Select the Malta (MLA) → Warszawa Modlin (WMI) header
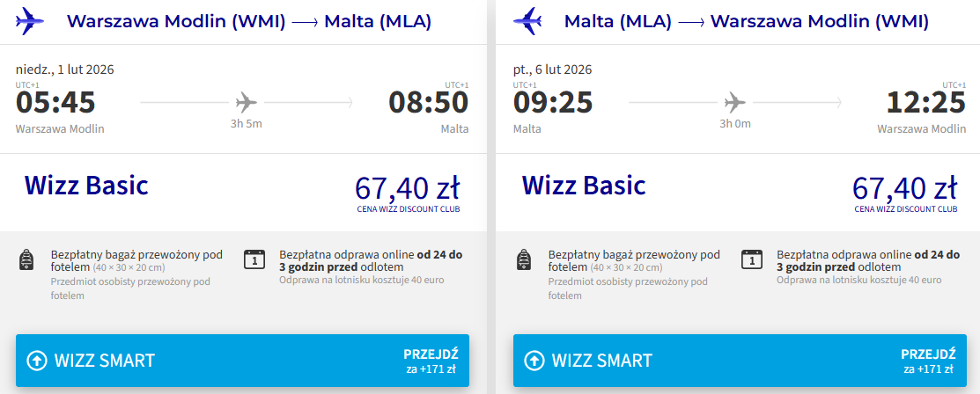This screenshot has height=394, width=980. [x=746, y=21]
